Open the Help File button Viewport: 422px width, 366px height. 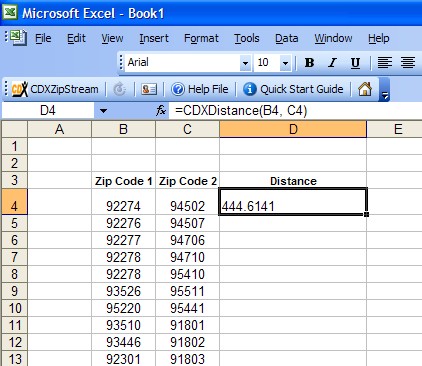199,89
